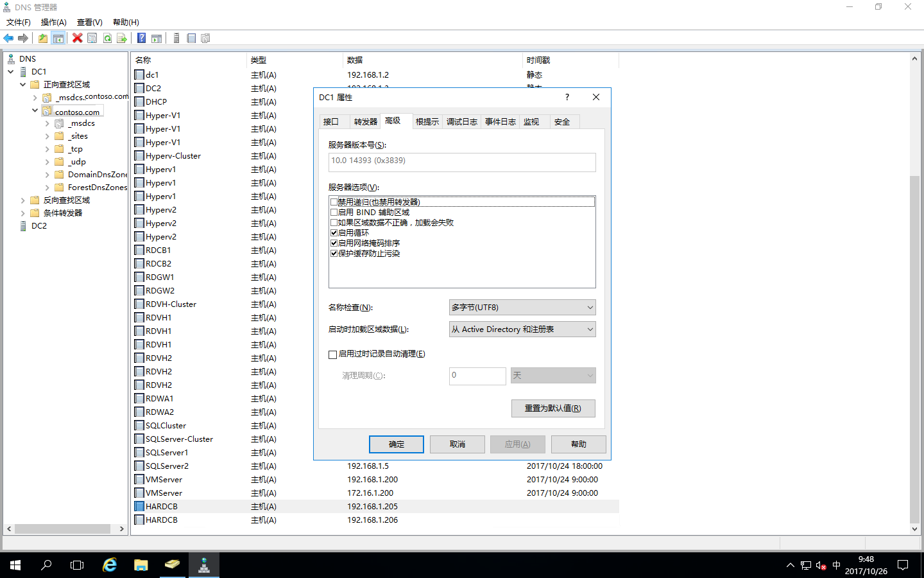Enable automatic scavenging of stale records (启用过时记录自动清理)
Screen dimensions: 924x578
[x=332, y=355]
